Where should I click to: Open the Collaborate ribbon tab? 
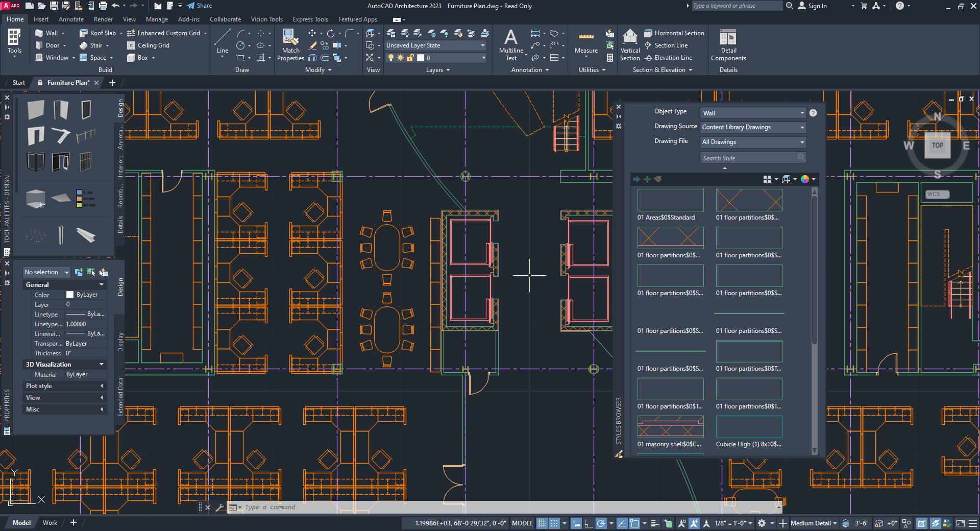225,19
